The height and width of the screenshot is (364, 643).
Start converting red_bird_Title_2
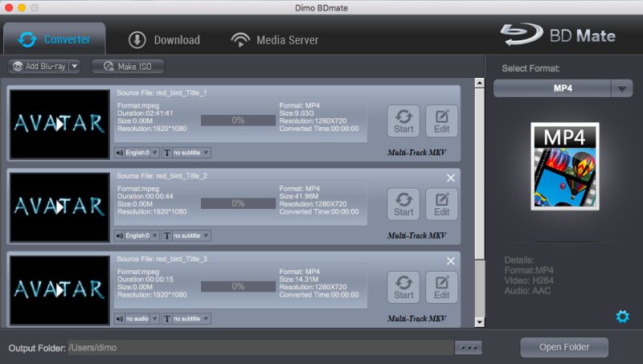[x=403, y=204]
